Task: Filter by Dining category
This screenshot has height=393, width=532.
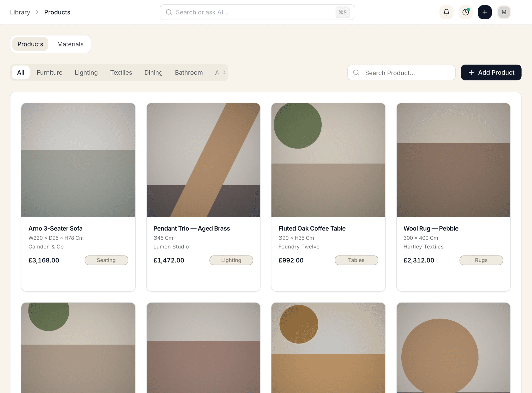Action: coord(153,73)
